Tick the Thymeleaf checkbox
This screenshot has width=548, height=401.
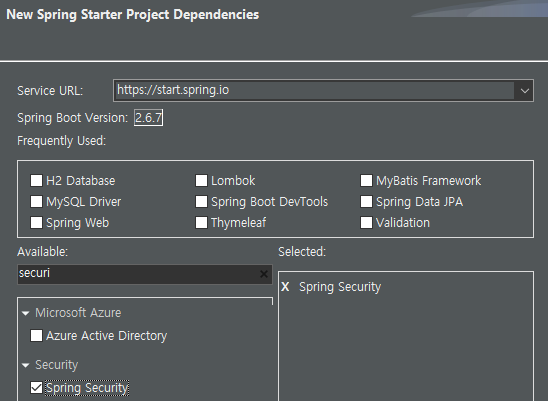(x=201, y=223)
